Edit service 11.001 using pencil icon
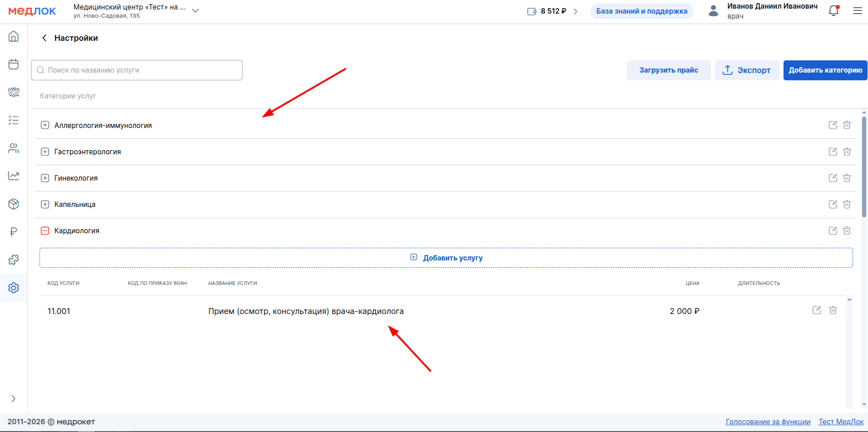The image size is (868, 432). 817,310
